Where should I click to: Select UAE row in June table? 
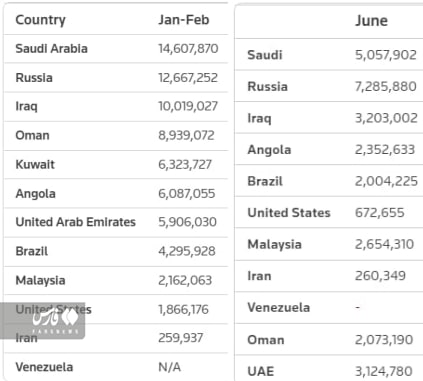point(329,368)
